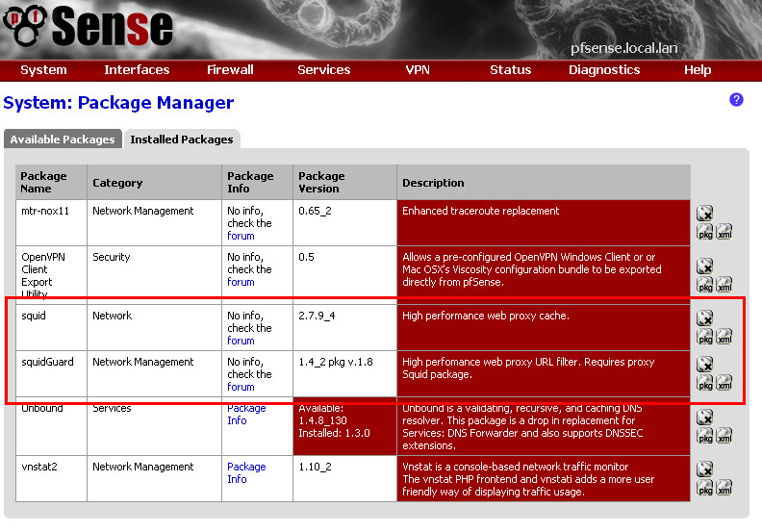
Task: Open the Diagnostics menu
Action: pyautogui.click(x=604, y=70)
